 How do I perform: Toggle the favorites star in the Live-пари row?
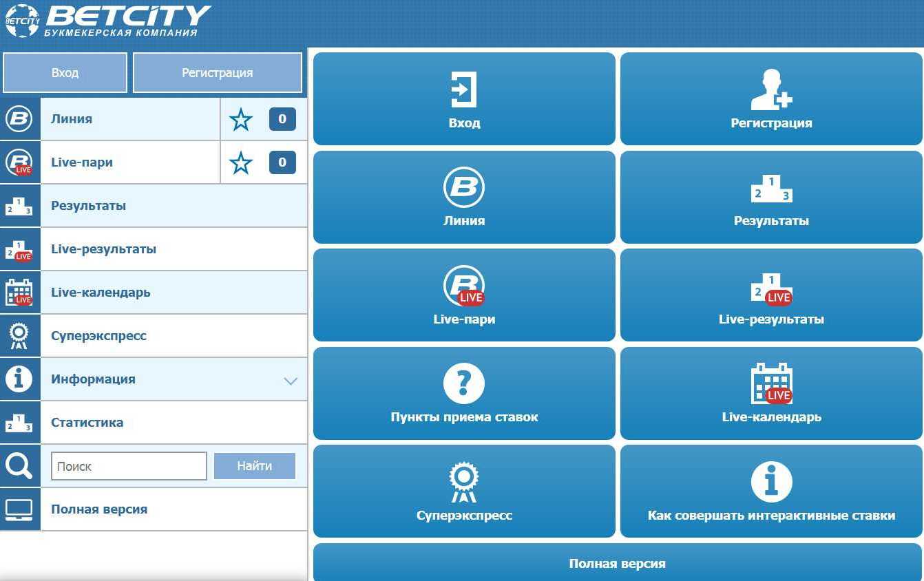[x=241, y=162]
